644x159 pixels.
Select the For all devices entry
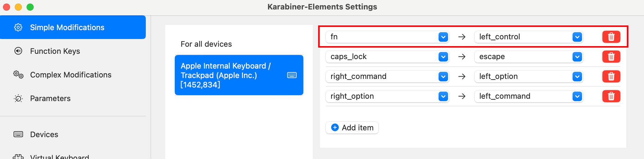pos(206,44)
